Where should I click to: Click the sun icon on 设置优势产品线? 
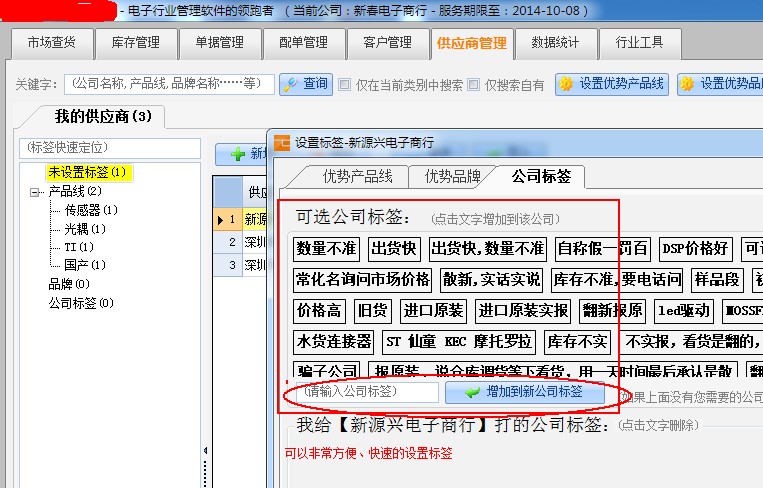567,85
